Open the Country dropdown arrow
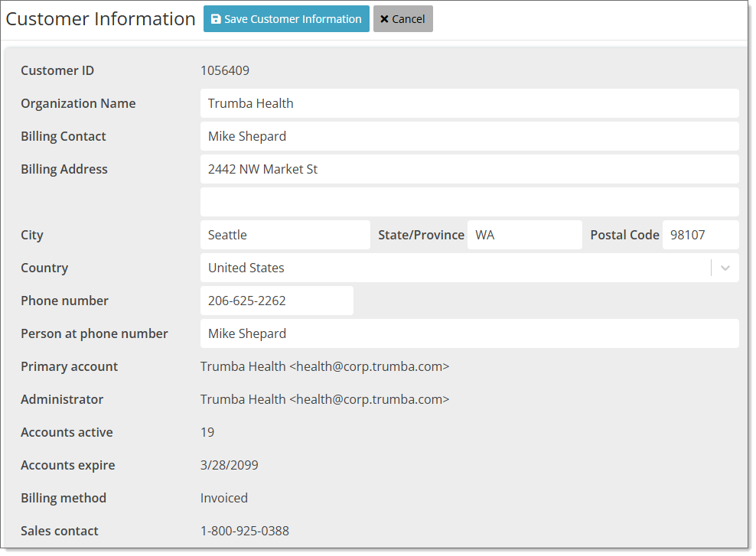Viewport: 756px width, 556px height. click(725, 268)
